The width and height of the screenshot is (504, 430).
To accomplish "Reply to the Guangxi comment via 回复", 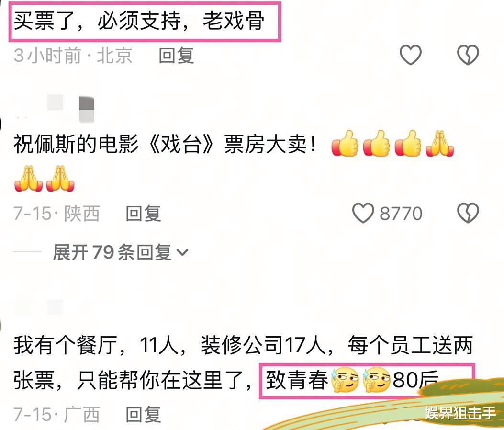I will click(x=143, y=414).
